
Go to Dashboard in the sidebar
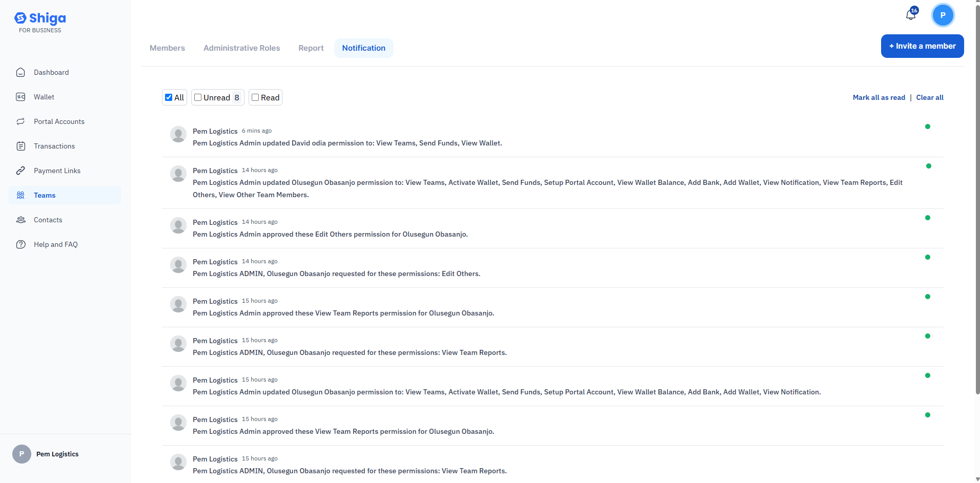(x=65, y=72)
